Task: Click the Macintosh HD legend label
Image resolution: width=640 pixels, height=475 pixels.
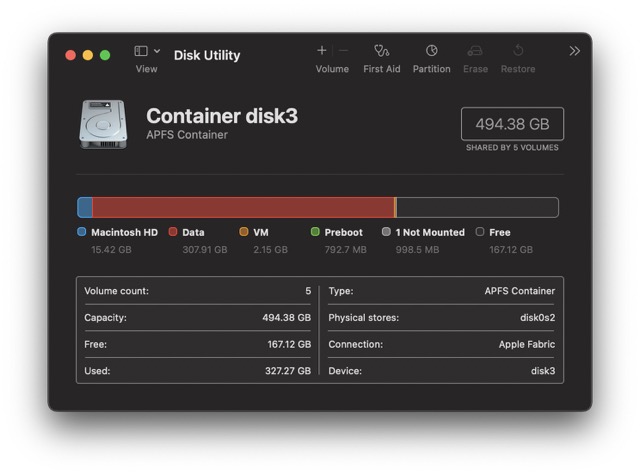Action: pos(124,232)
